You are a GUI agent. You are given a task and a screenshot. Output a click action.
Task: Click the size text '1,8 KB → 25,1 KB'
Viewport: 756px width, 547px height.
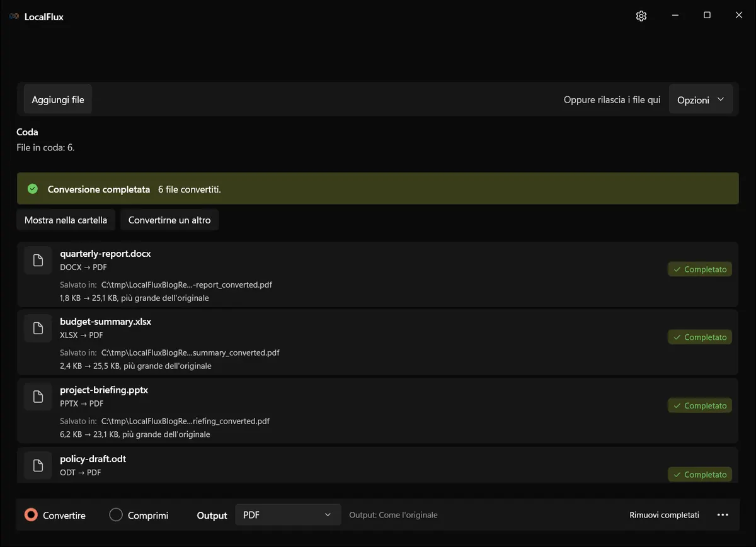89,298
